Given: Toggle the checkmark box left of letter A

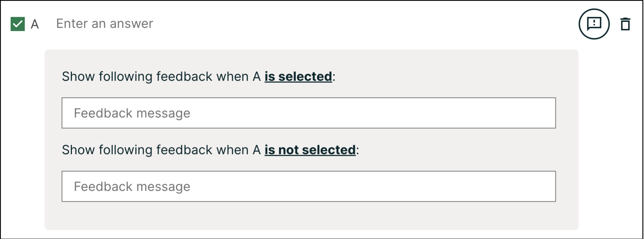Looking at the screenshot, I should pos(18,24).
